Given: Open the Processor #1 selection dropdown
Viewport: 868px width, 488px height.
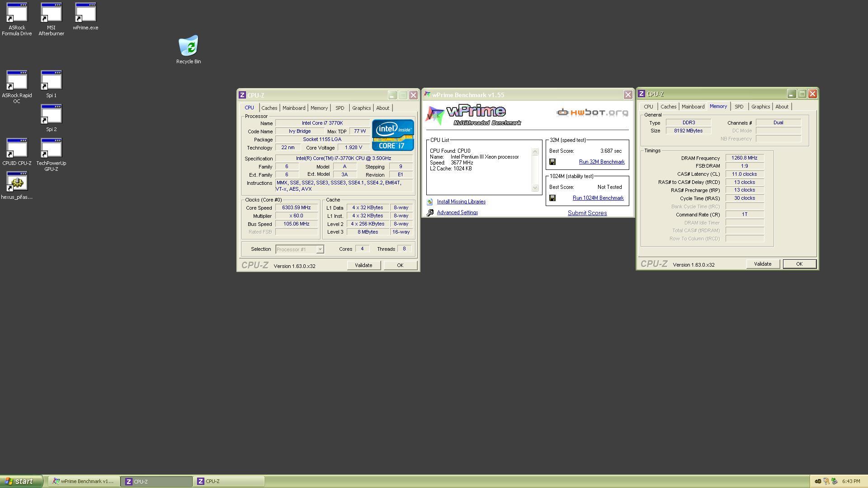Looking at the screenshot, I should (x=300, y=249).
